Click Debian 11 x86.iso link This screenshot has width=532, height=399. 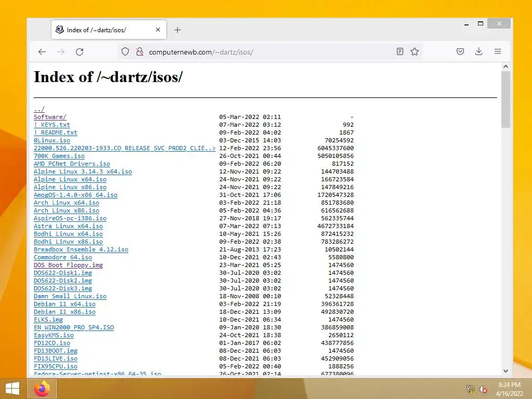point(64,312)
